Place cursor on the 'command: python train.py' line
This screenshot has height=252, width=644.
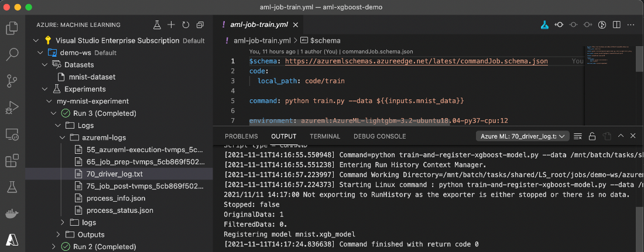pyautogui.click(x=357, y=101)
